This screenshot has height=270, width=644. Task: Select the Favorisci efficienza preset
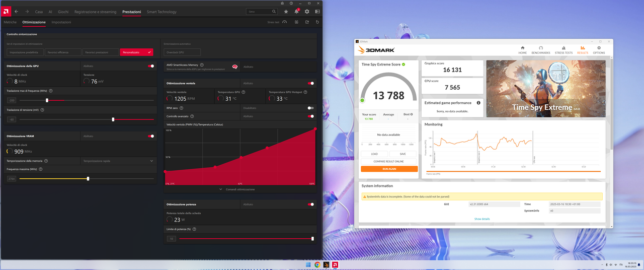pos(62,52)
